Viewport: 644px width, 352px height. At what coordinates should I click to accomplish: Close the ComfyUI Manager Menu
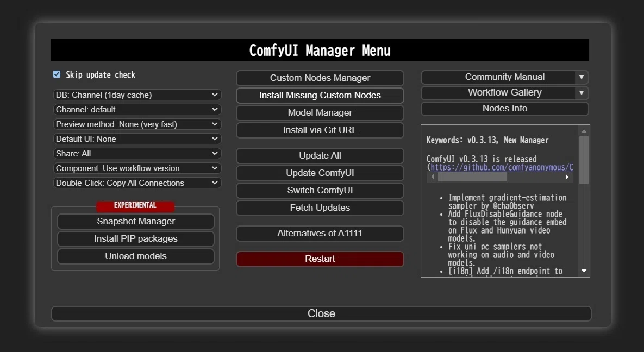(321, 313)
